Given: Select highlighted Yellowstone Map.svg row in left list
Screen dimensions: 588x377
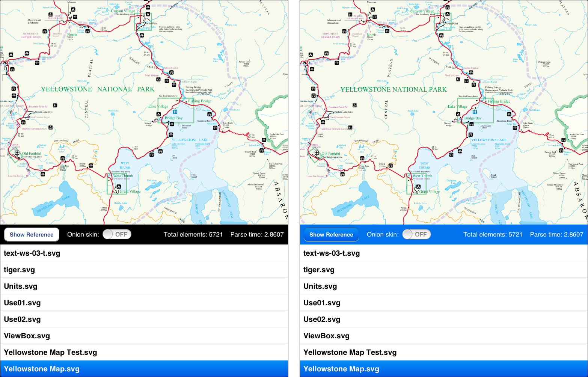Looking at the screenshot, I should pos(144,369).
